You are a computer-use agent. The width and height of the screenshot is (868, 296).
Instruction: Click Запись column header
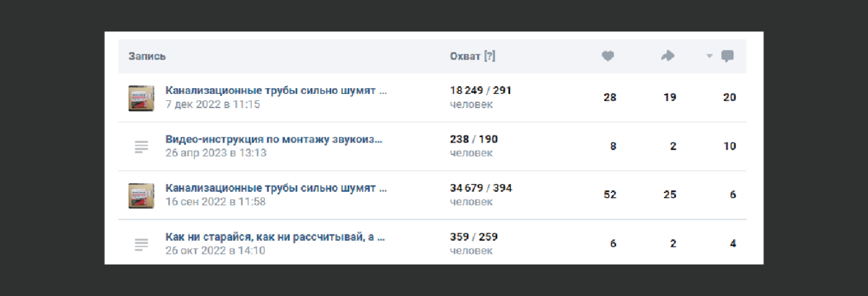147,56
